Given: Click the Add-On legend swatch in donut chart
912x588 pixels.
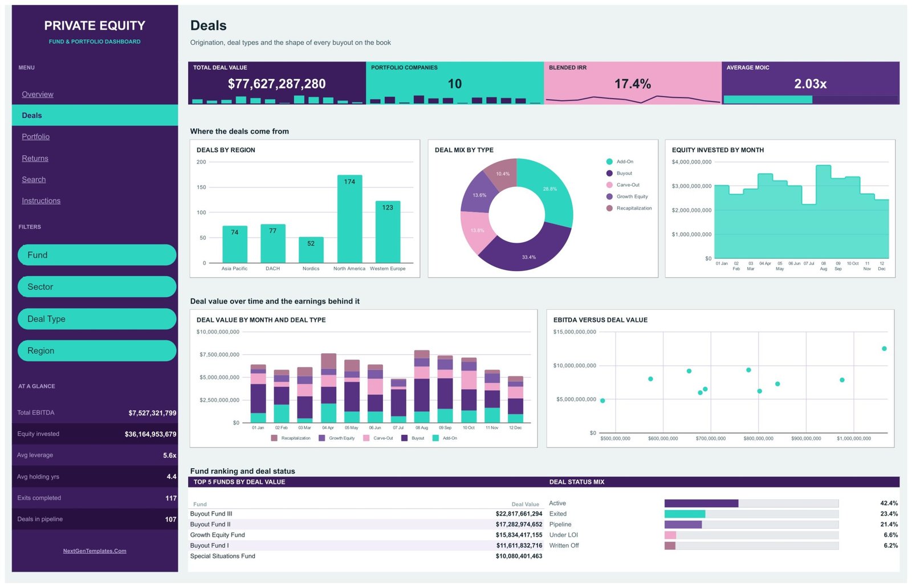Looking at the screenshot, I should pos(609,162).
